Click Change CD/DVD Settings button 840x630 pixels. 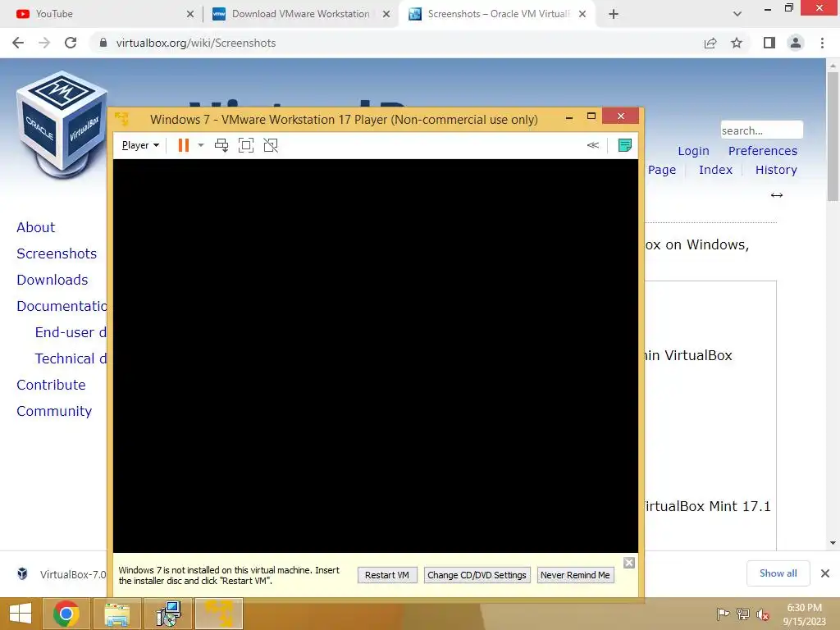(x=477, y=575)
